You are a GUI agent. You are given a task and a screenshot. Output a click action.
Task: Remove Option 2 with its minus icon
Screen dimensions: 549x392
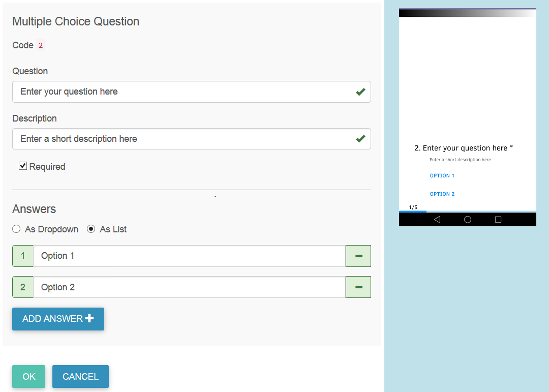point(358,287)
